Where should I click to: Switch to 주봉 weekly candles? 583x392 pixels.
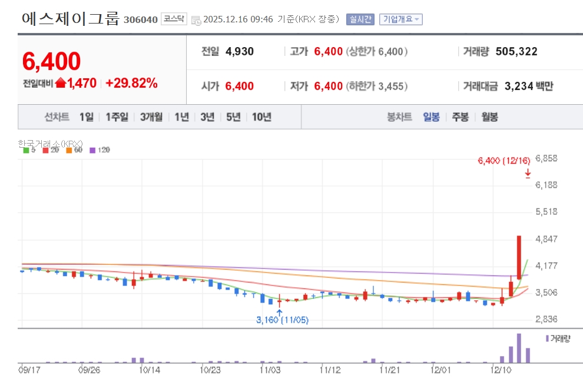460,117
